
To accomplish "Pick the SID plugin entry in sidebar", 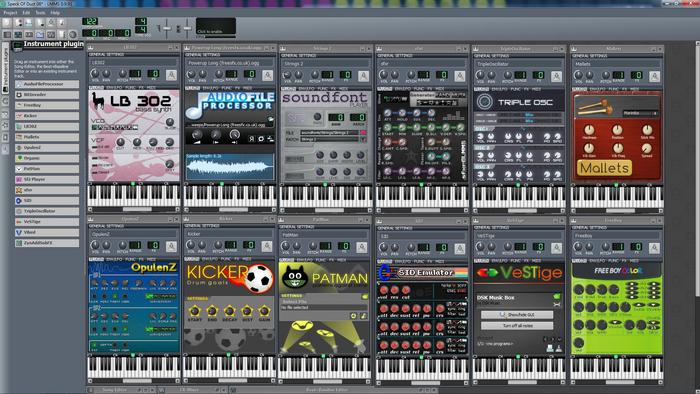I will tap(46, 200).
